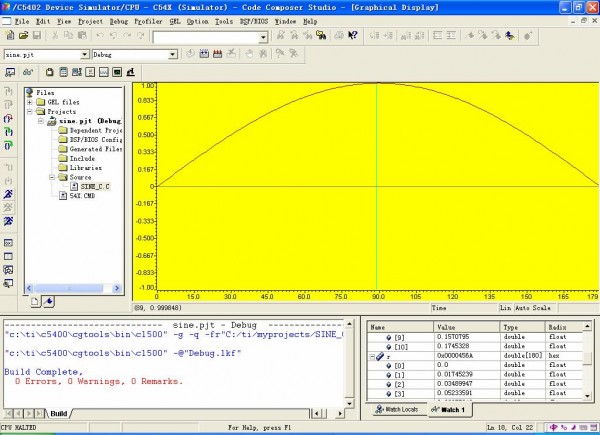Viewport: 600px width, 435px height.
Task: Open the Profiler menu
Action: (147, 20)
